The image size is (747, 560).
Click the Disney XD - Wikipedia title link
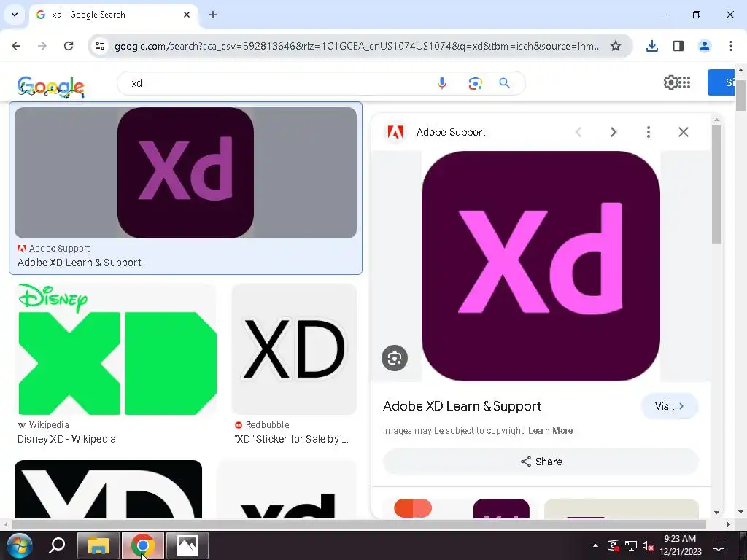click(x=66, y=439)
